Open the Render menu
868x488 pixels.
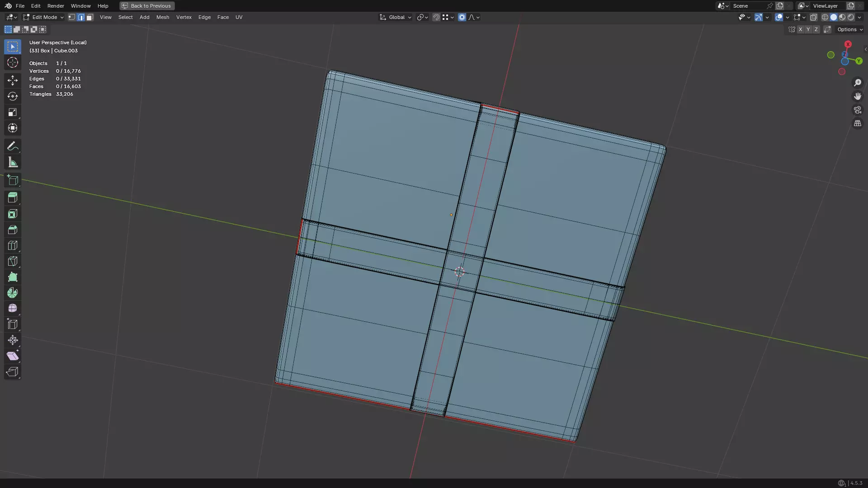tap(56, 6)
